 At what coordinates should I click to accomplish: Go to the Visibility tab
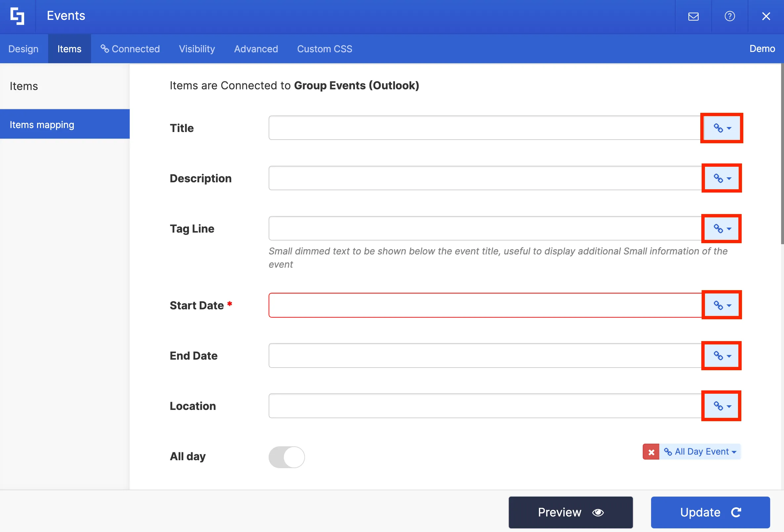[197, 49]
